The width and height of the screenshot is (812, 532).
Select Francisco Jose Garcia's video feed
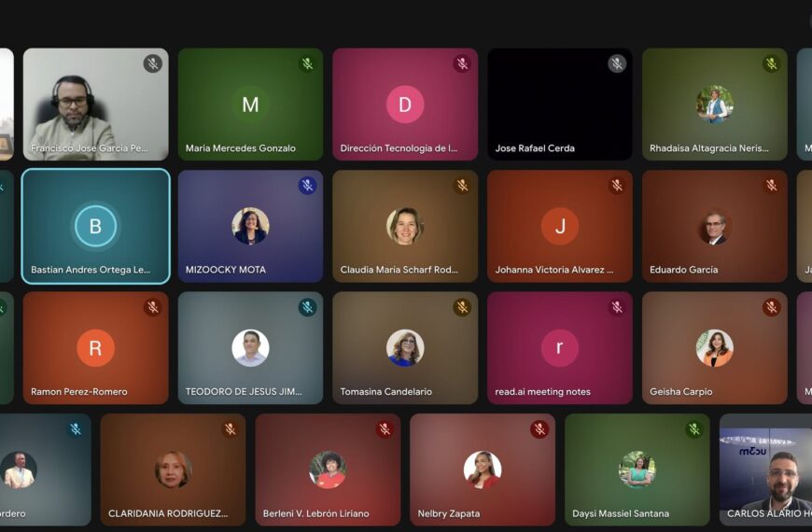pyautogui.click(x=96, y=105)
